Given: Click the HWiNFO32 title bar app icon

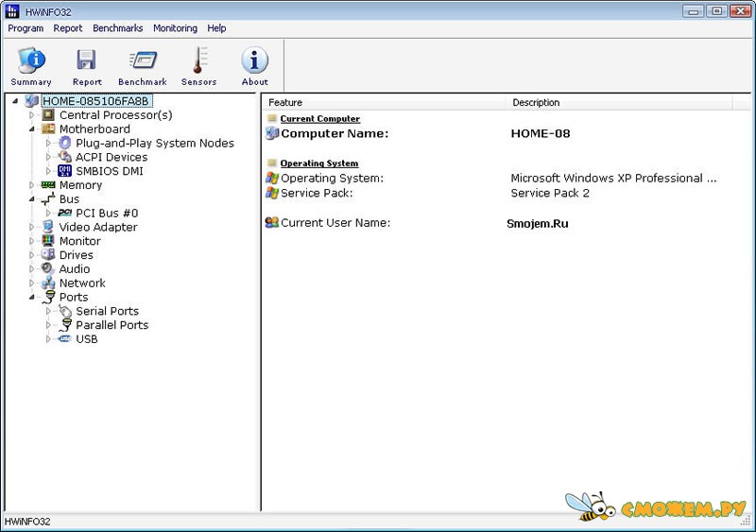Looking at the screenshot, I should tap(12, 11).
